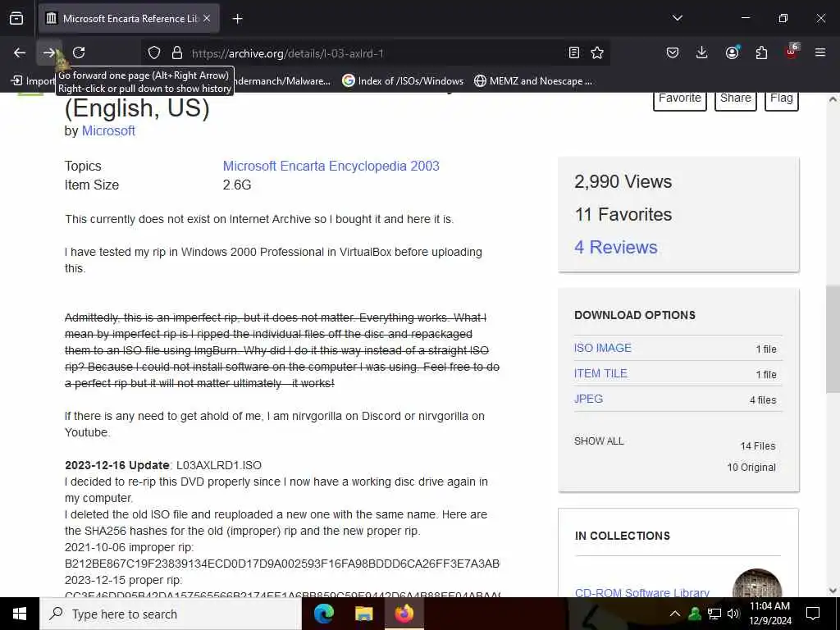Open Firefox View at the tab strip start
Viewport: 840px width, 630px height.
(x=16, y=19)
